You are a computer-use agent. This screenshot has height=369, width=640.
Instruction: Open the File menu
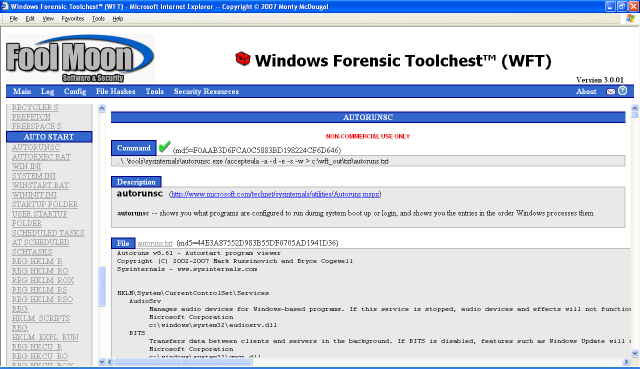tap(13, 19)
